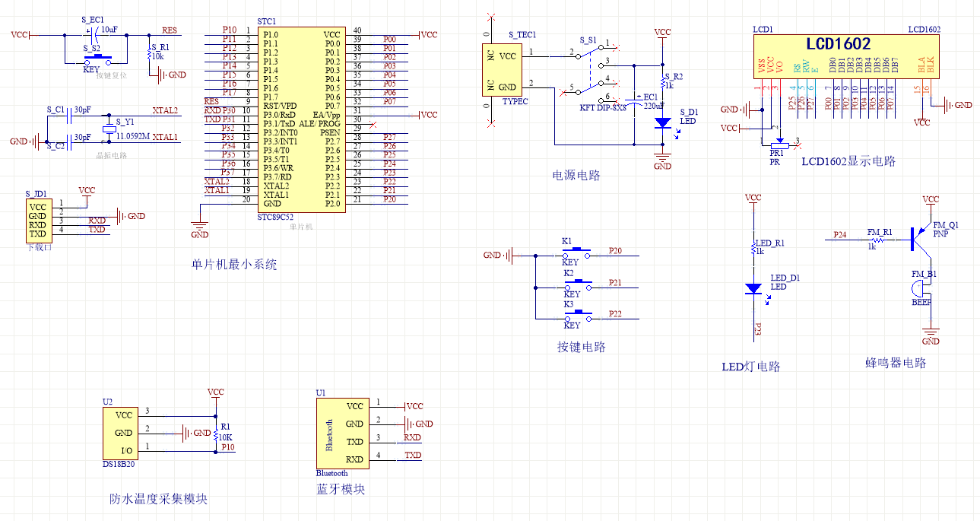Image resolution: width=980 pixels, height=521 pixels.
Task: Click the EC1 220uF capacitor symbol
Action: click(x=633, y=100)
